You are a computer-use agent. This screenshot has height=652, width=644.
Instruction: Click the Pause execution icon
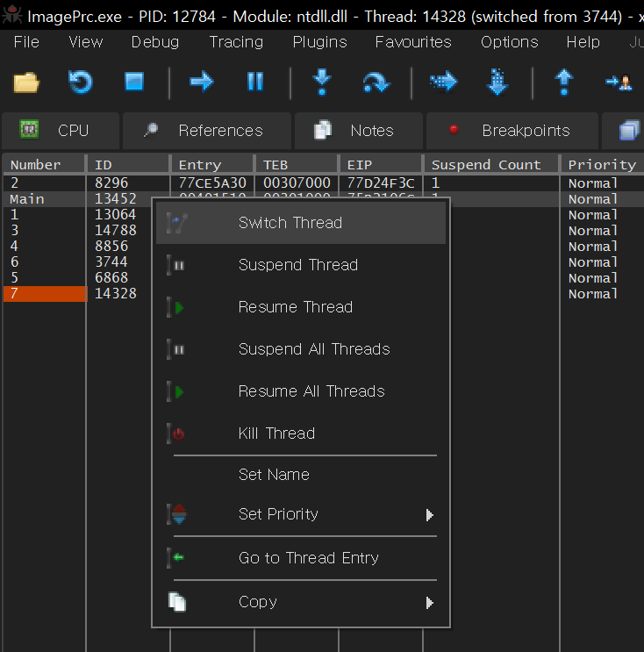click(x=255, y=82)
